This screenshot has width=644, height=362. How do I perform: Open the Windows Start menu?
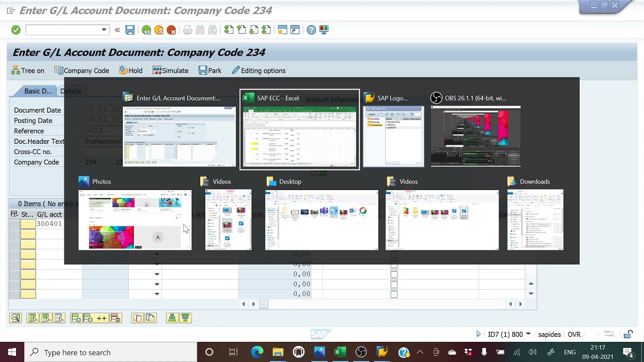click(x=12, y=352)
